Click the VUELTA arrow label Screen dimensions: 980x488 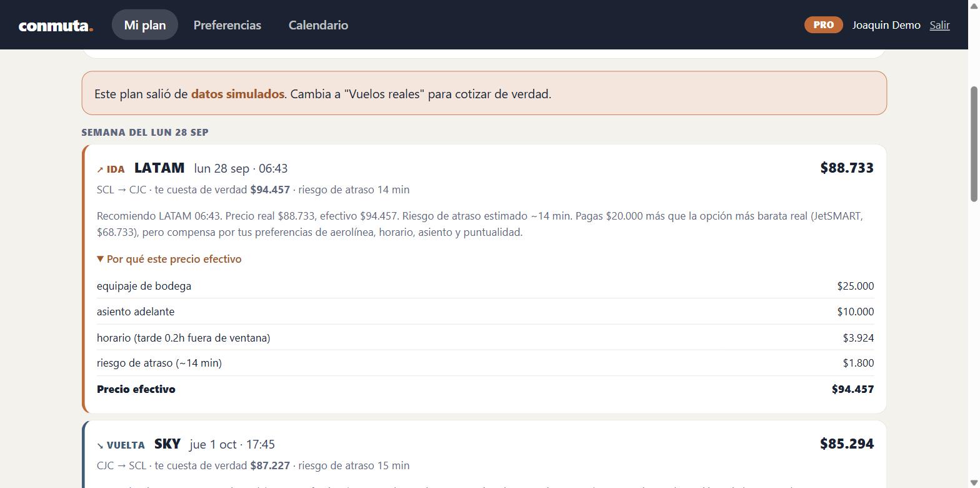121,445
